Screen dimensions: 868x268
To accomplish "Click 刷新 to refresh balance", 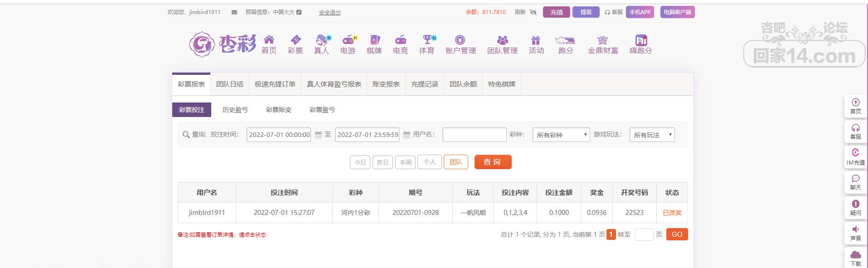I will pyautogui.click(x=520, y=12).
